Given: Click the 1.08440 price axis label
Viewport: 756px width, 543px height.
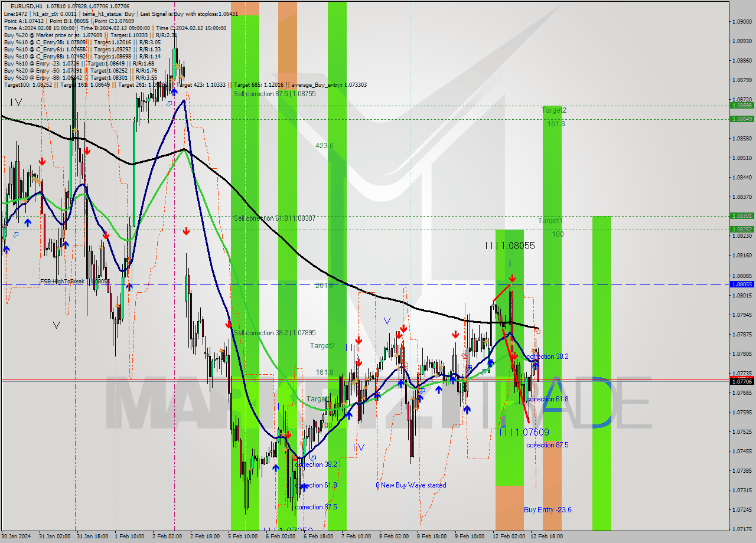Looking at the screenshot, I should tap(742, 177).
